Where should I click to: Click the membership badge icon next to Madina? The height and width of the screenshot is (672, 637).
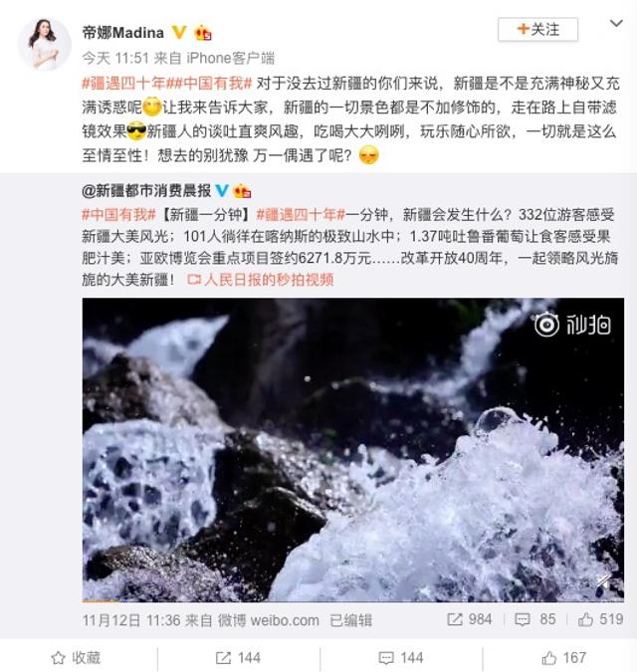click(x=203, y=33)
